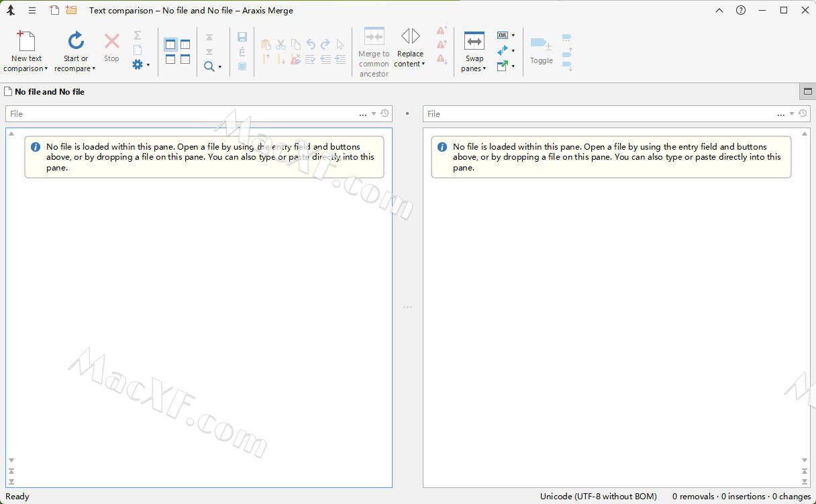816x504 pixels.
Task: Click the left pane scroll-up arrow
Action: [x=11, y=134]
